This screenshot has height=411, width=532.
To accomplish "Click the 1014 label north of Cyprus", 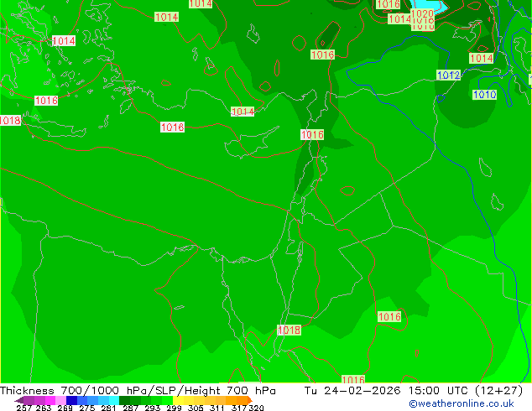I will click(243, 112).
